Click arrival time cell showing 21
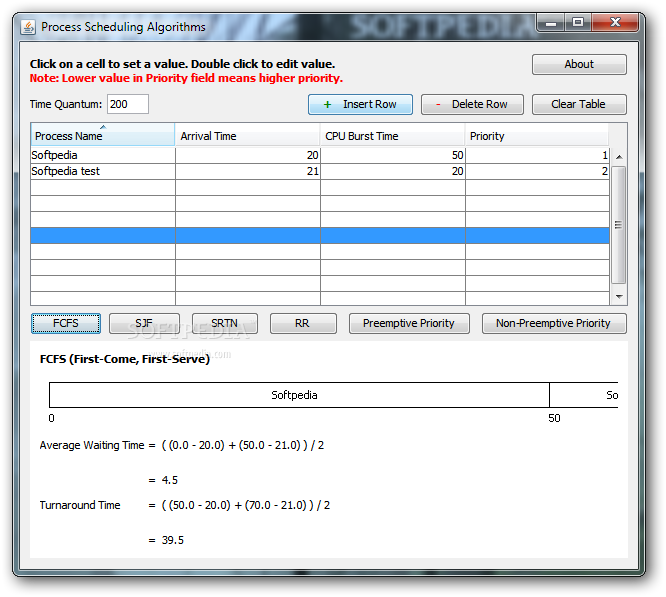 [x=248, y=172]
